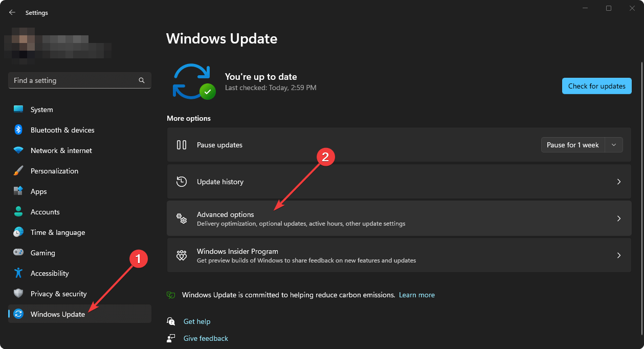This screenshot has height=349, width=644.
Task: Click the search magnifier icon
Action: tap(142, 80)
